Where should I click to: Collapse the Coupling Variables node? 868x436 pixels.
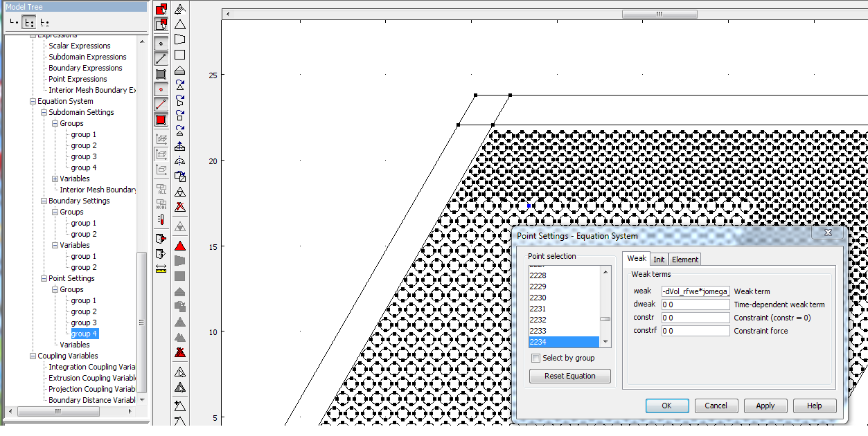coord(32,356)
